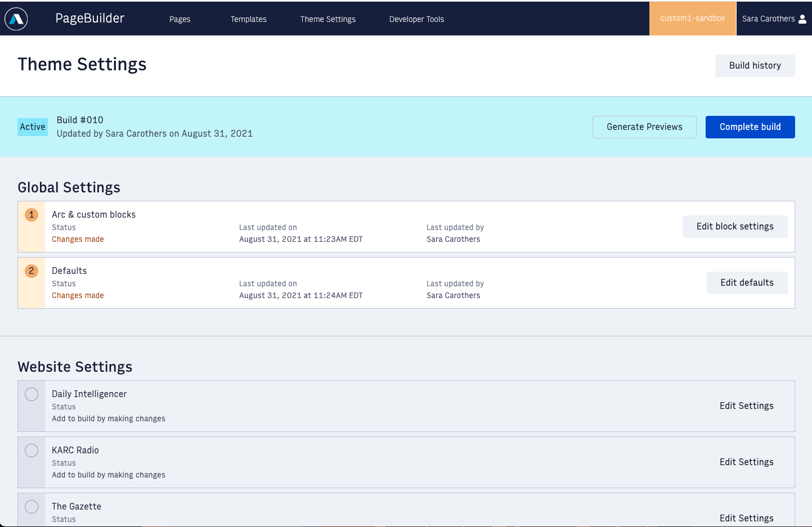Open Developer Tools menu

[x=417, y=19]
